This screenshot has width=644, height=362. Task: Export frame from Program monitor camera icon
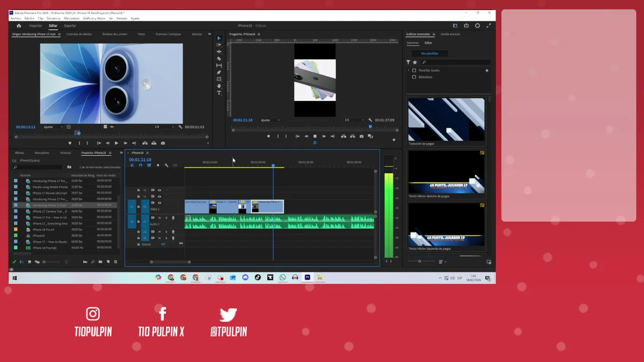coord(361,136)
